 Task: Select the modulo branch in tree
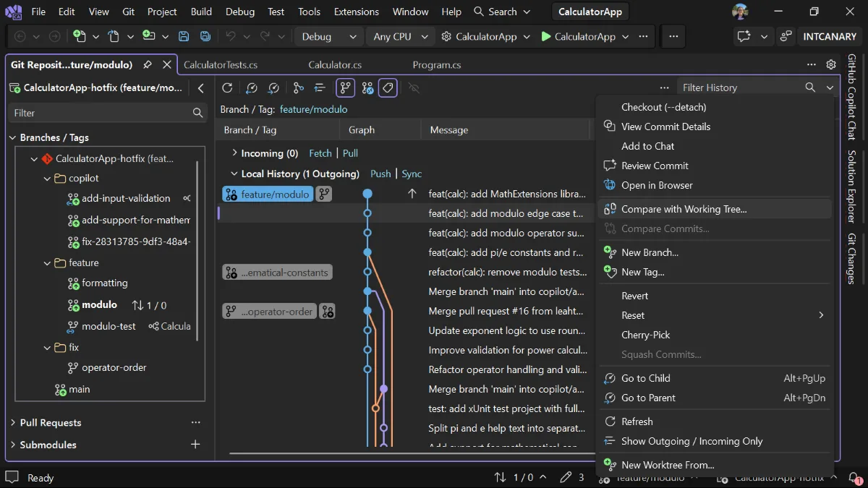[x=99, y=305]
